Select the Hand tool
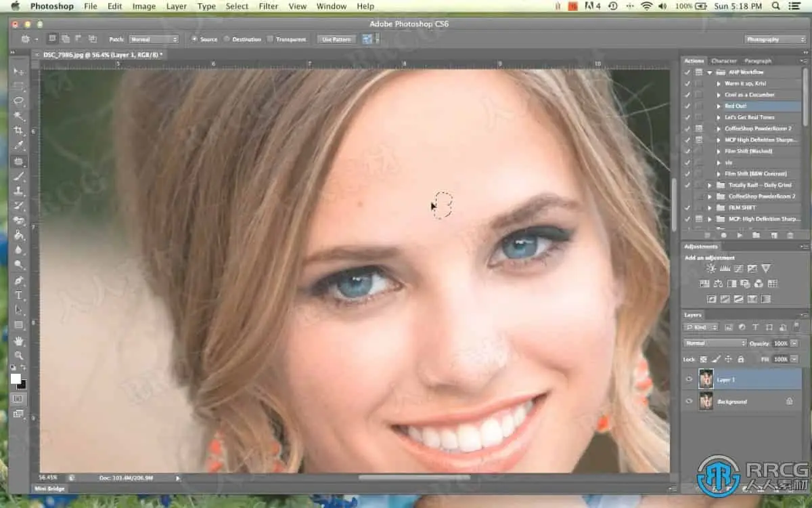812x508 pixels. tap(19, 340)
